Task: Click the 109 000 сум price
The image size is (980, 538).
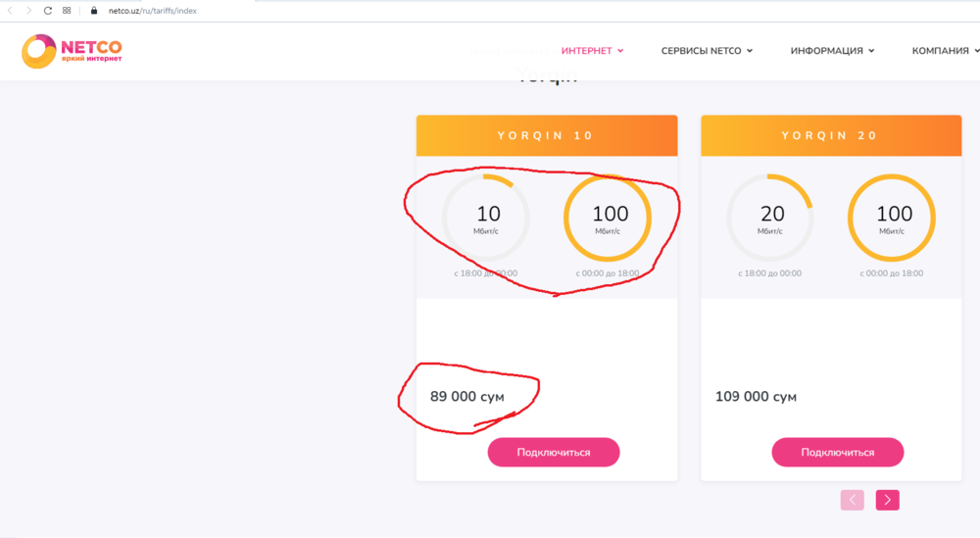Action: [756, 397]
